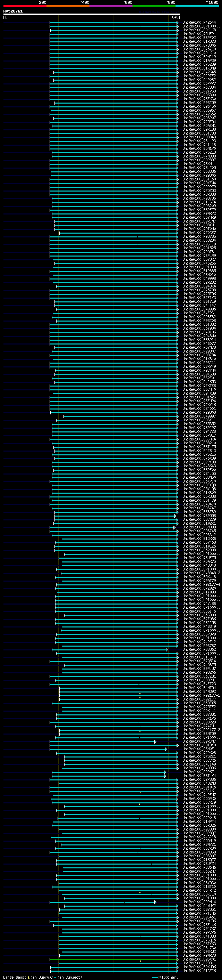The height and width of the screenshot is (980, 222).
Task: Open hit UniRef100_Q5UFR1
Action: [x=199, y=34]
